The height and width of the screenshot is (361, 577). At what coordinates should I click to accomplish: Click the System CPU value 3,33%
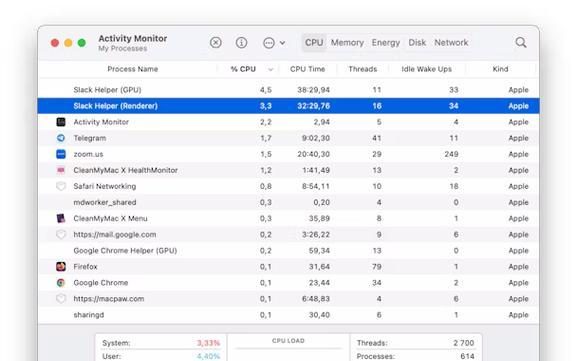[208, 343]
